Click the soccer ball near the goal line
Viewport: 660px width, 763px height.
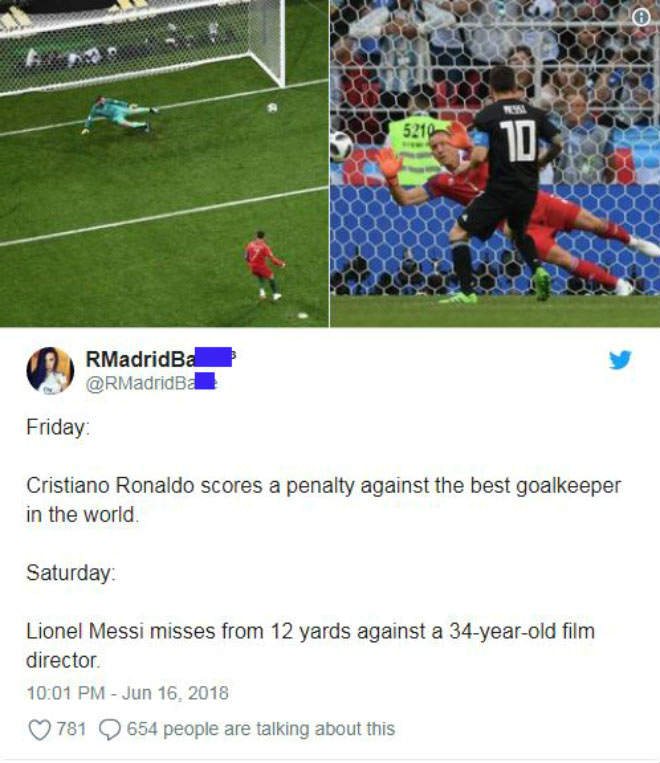(x=272, y=108)
